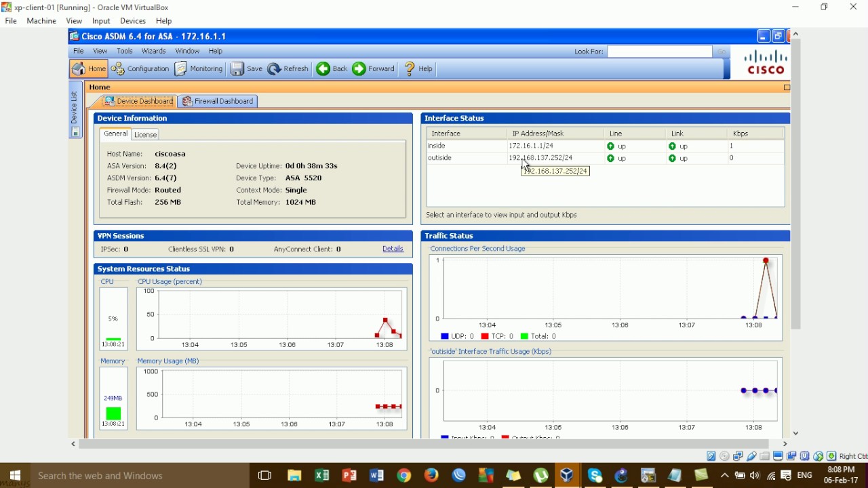Click the scroll down arrow
Viewport: 868px width, 488px height.
[x=796, y=433]
